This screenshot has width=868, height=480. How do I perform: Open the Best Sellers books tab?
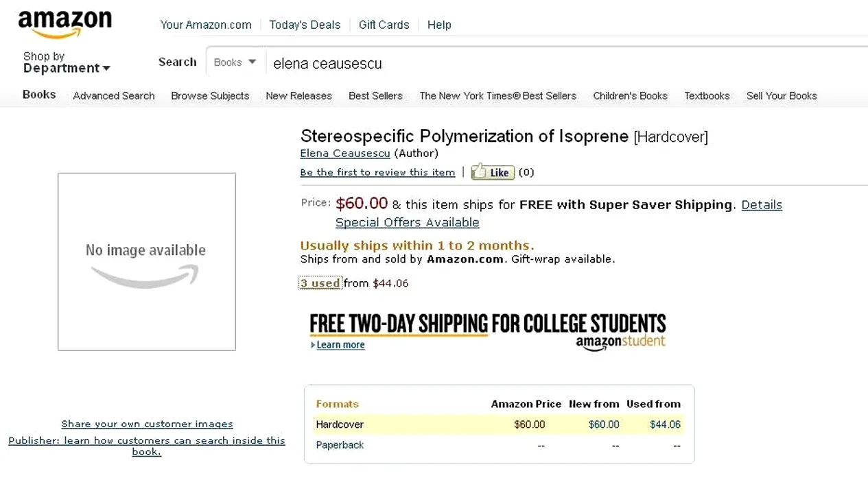point(375,96)
